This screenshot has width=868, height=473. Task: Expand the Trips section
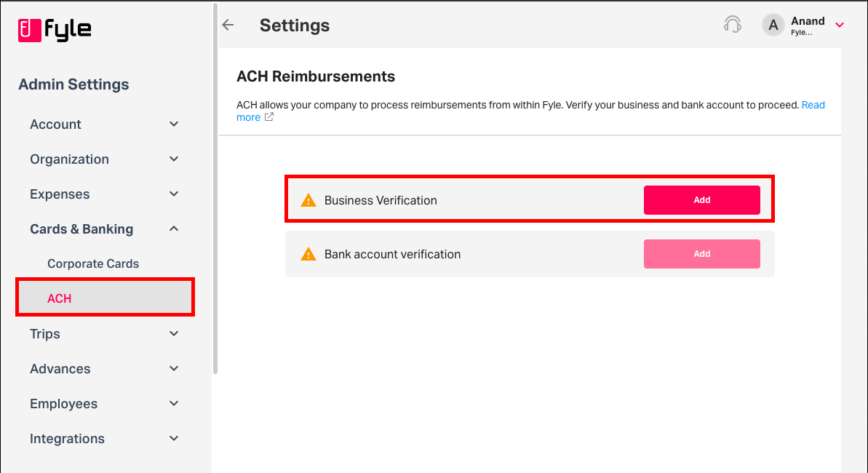[174, 334]
